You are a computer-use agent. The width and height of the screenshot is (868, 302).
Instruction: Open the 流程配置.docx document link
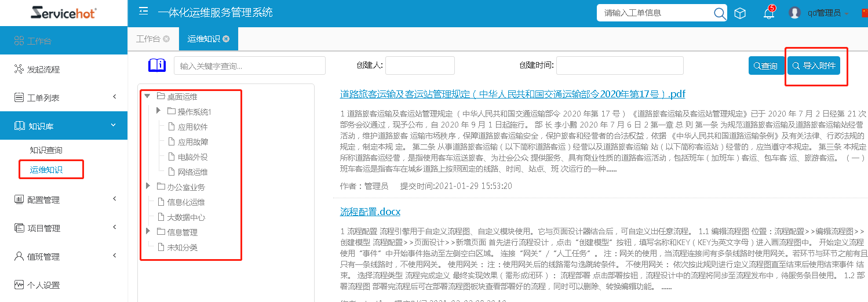click(370, 212)
